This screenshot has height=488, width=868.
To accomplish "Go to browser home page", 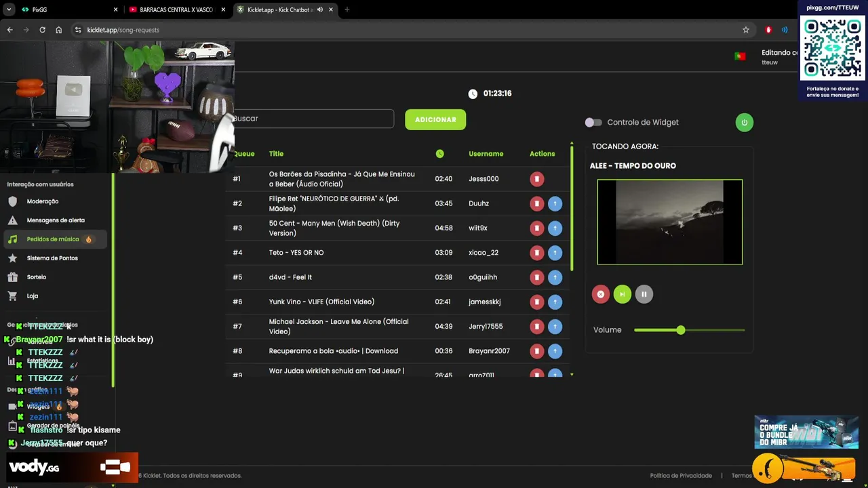I will tap(59, 30).
